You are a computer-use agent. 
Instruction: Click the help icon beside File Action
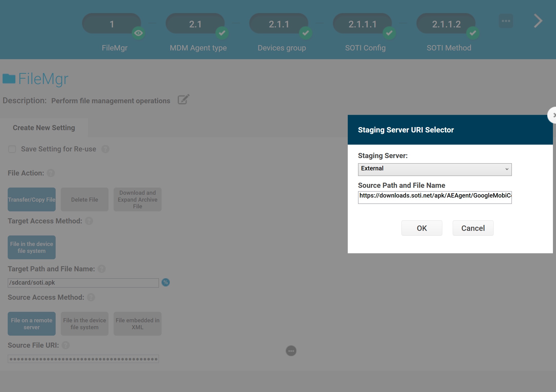tap(51, 173)
